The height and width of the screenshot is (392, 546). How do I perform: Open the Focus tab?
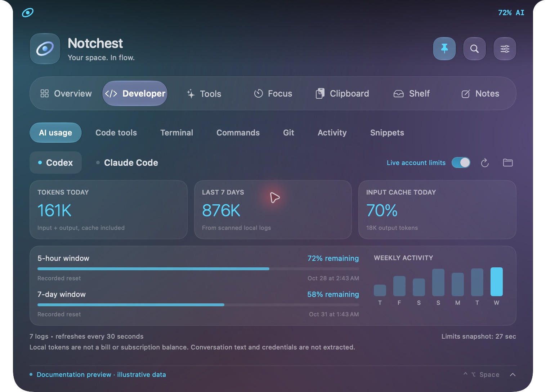273,94
